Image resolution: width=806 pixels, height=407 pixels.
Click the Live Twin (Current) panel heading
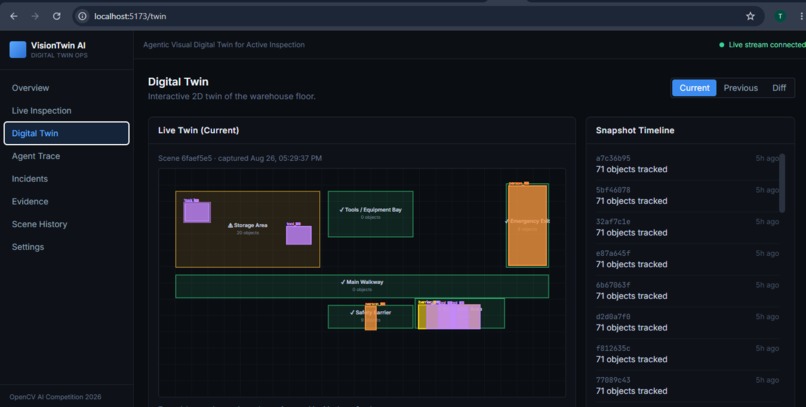tap(198, 131)
